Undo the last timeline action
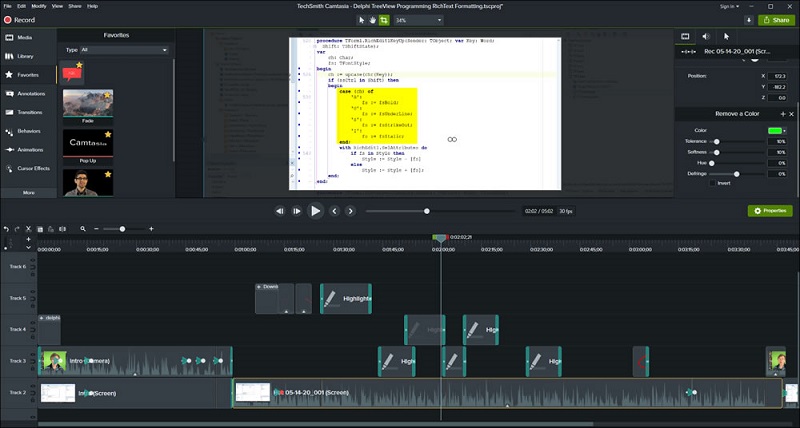The image size is (800, 428). [6, 229]
